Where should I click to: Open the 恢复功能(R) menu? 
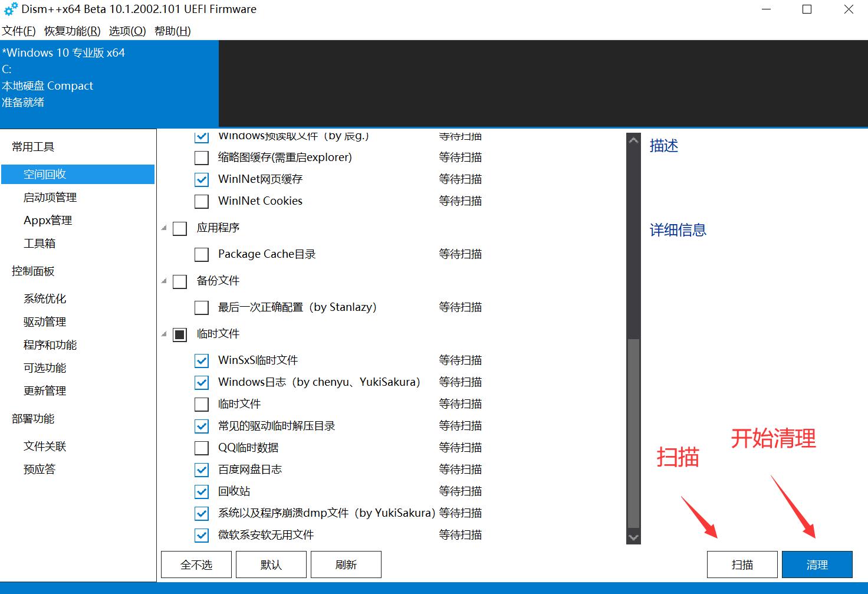point(71,31)
